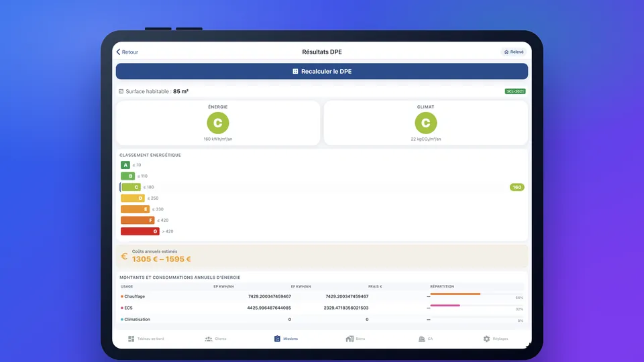Click the EP KWH/AN column header
Viewport: 644px width, 362px height.
[x=223, y=286]
